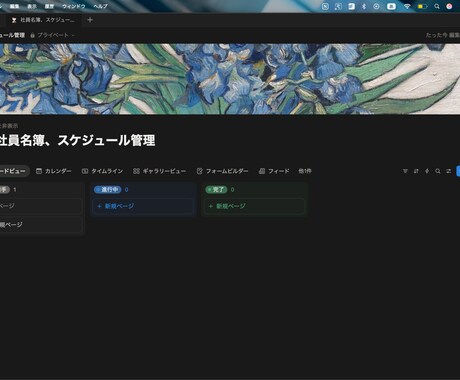Add 新規ページ in leftmost column
The width and height of the screenshot is (460, 380).
click(x=40, y=225)
